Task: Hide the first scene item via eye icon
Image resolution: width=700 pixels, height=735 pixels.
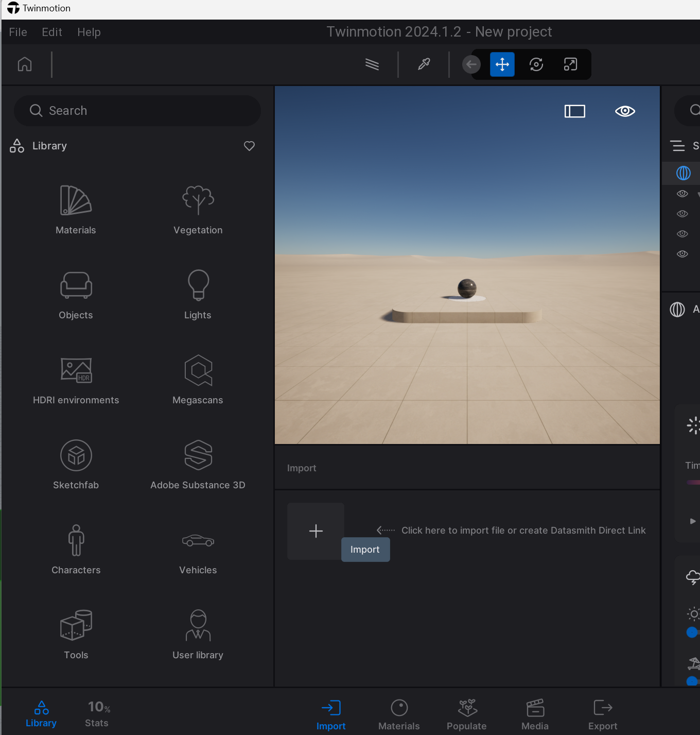Action: tap(682, 194)
